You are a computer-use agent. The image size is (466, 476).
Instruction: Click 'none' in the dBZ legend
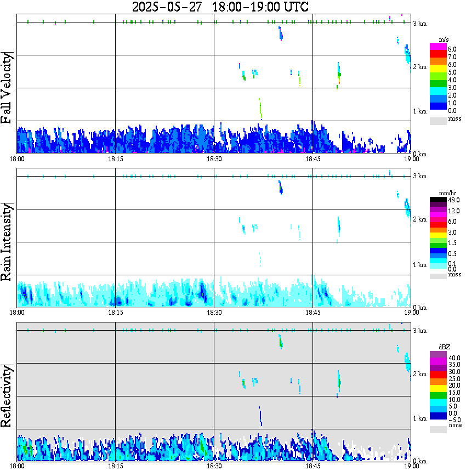455,426
